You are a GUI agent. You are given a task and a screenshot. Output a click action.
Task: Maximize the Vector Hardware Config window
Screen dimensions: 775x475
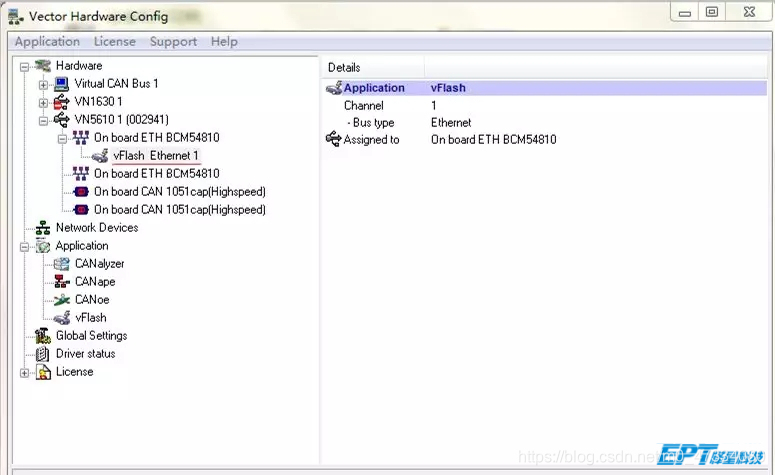[x=712, y=12]
